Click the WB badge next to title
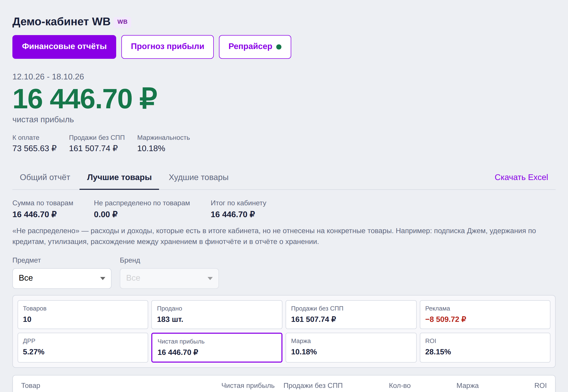 tap(122, 22)
